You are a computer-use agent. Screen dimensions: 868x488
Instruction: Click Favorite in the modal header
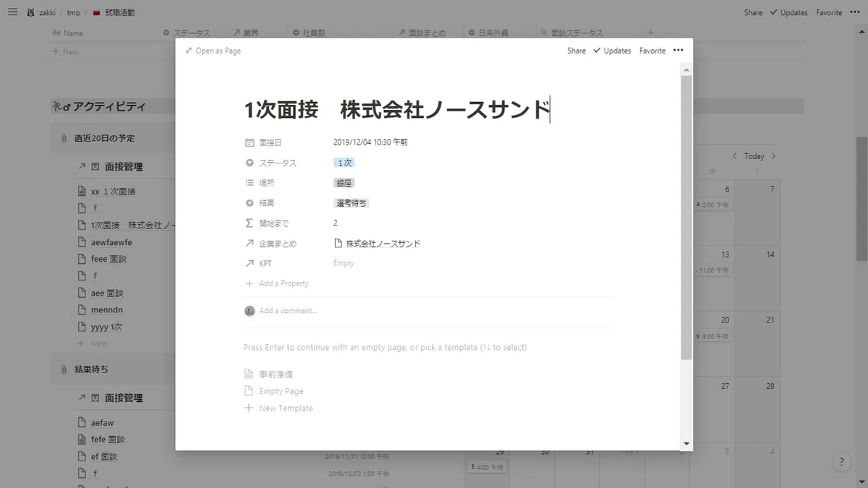tap(652, 51)
